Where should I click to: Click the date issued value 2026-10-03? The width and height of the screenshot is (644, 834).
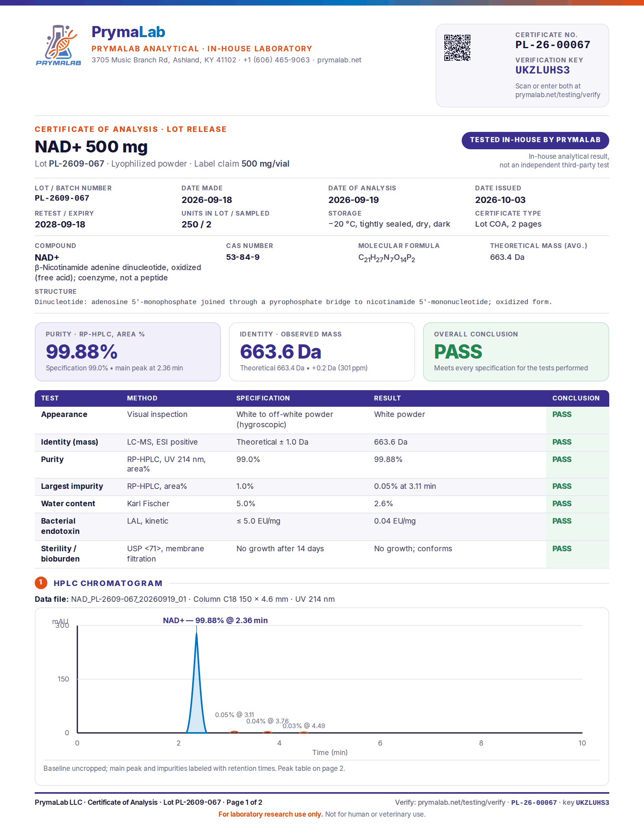pos(500,200)
